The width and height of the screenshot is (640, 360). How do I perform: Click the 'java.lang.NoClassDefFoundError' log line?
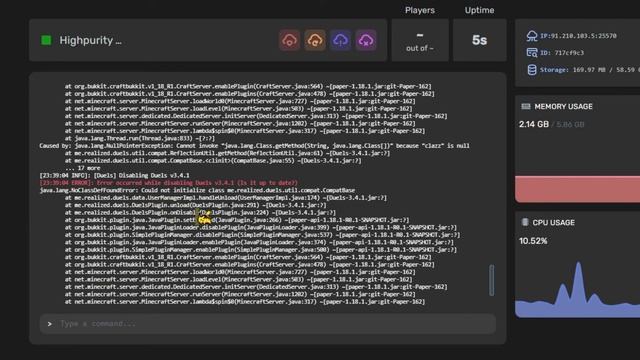click(x=197, y=190)
